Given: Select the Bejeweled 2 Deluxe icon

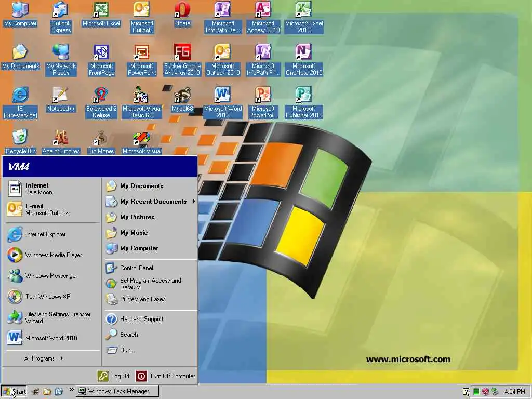Looking at the screenshot, I should pyautogui.click(x=101, y=103).
